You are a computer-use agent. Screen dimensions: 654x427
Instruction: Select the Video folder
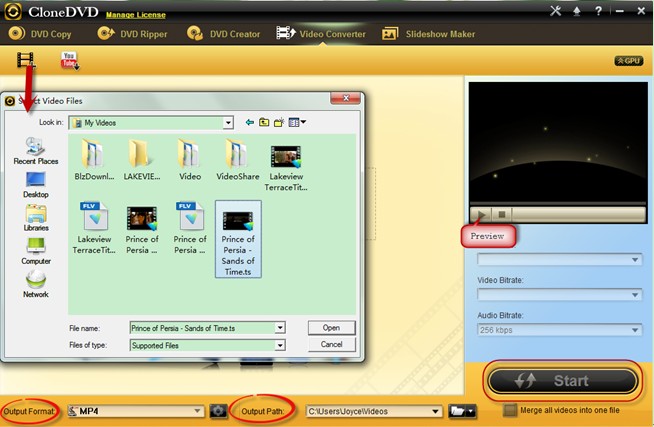click(x=190, y=160)
